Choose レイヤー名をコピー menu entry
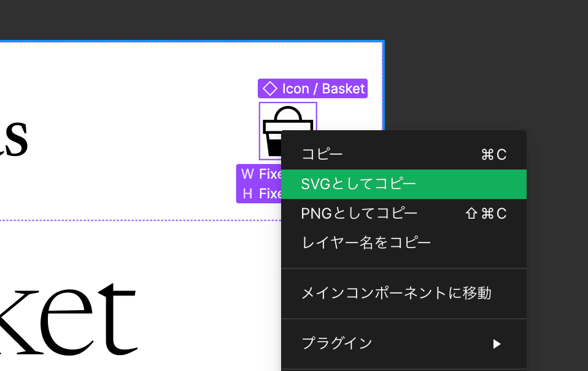The height and width of the screenshot is (371, 588). coord(365,243)
